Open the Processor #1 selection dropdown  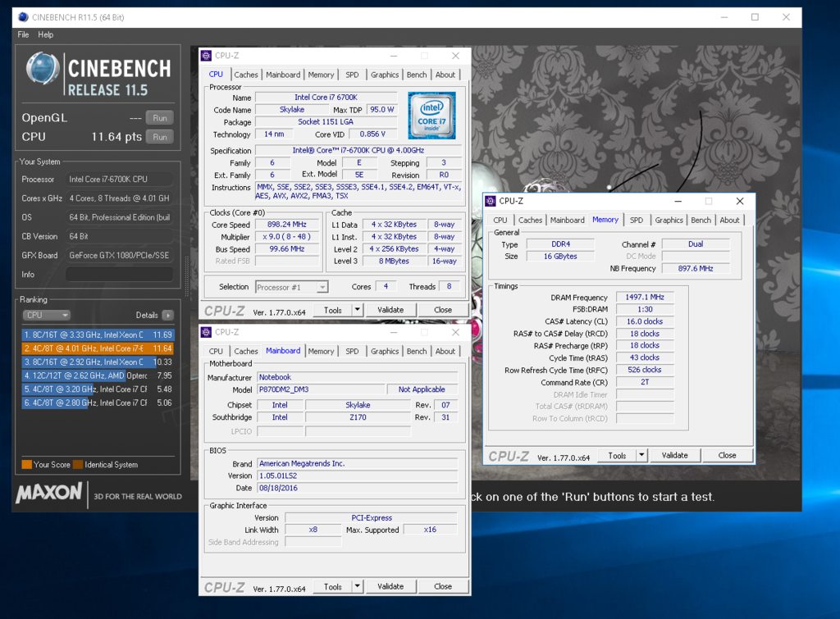pyautogui.click(x=291, y=288)
